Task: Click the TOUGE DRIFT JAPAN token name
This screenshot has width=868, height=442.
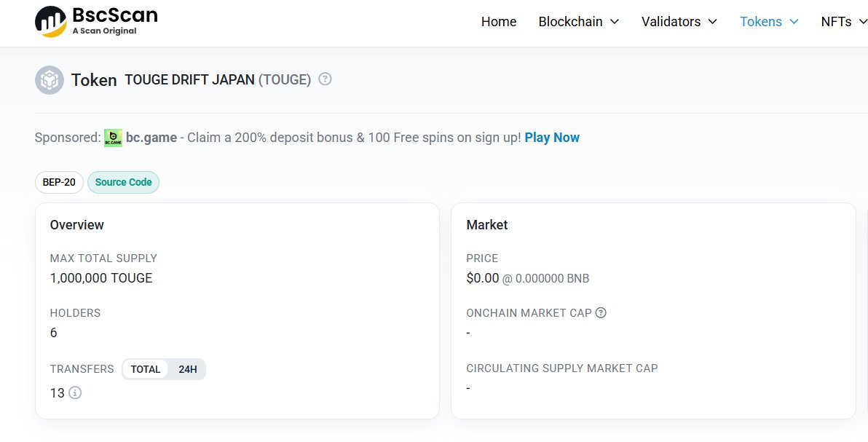Action: click(x=189, y=80)
